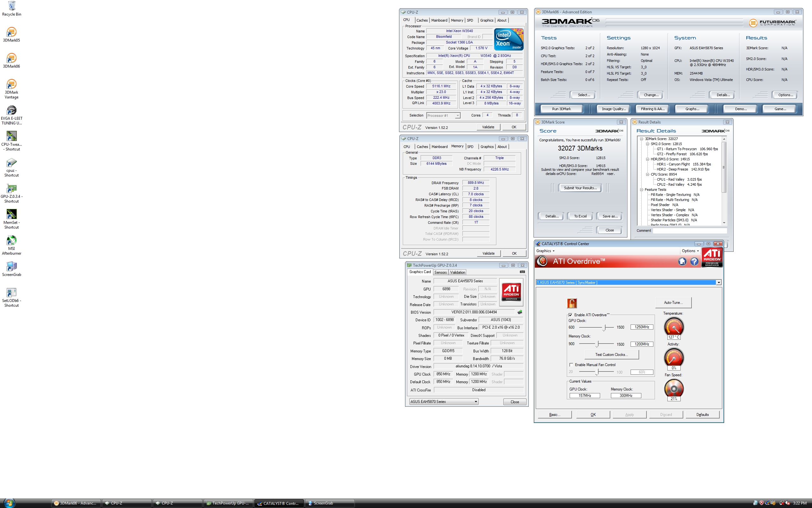This screenshot has width=812, height=508.
Task: Open the Graphics menu in Catalyst Control Center
Action: click(545, 251)
